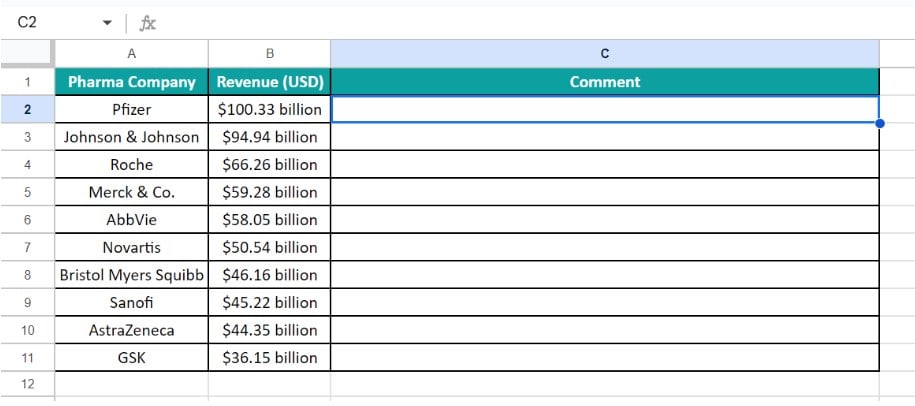
Task: Select the Roche cell
Action: click(131, 164)
